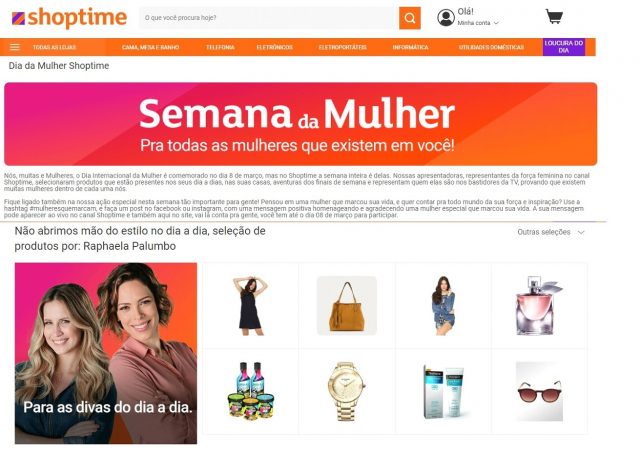This screenshot has width=640, height=454.
Task: Expand the Outras seleções dropdown
Action: coord(551,232)
